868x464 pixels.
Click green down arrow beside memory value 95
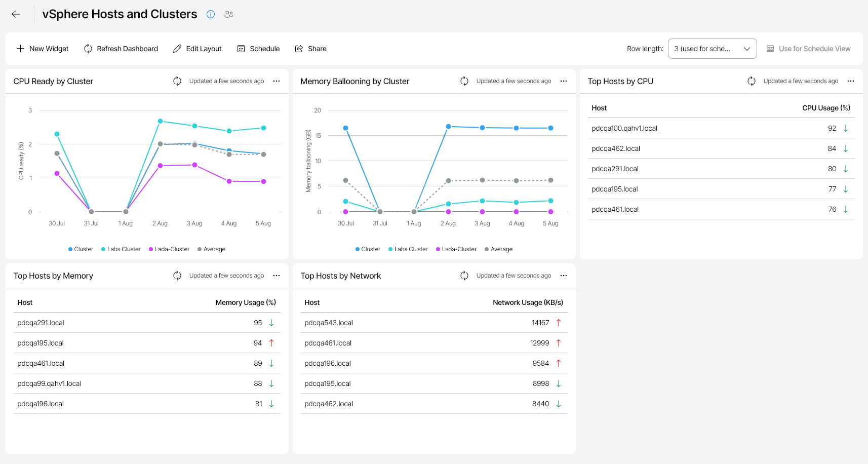(x=271, y=323)
